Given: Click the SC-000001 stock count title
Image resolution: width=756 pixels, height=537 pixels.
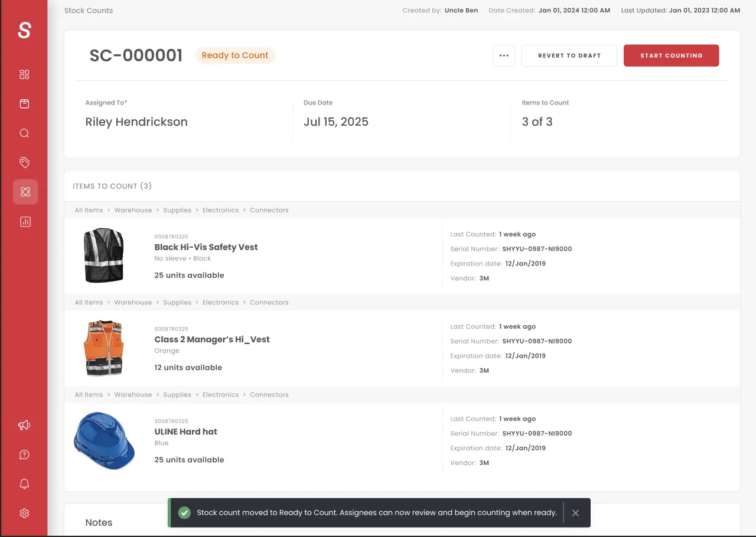Looking at the screenshot, I should [x=136, y=55].
